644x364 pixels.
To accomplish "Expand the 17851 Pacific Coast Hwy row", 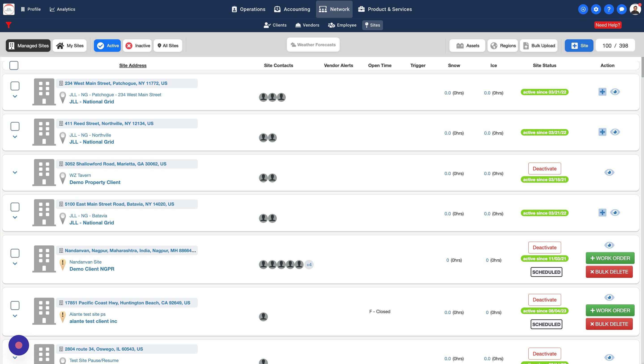I will tap(15, 316).
